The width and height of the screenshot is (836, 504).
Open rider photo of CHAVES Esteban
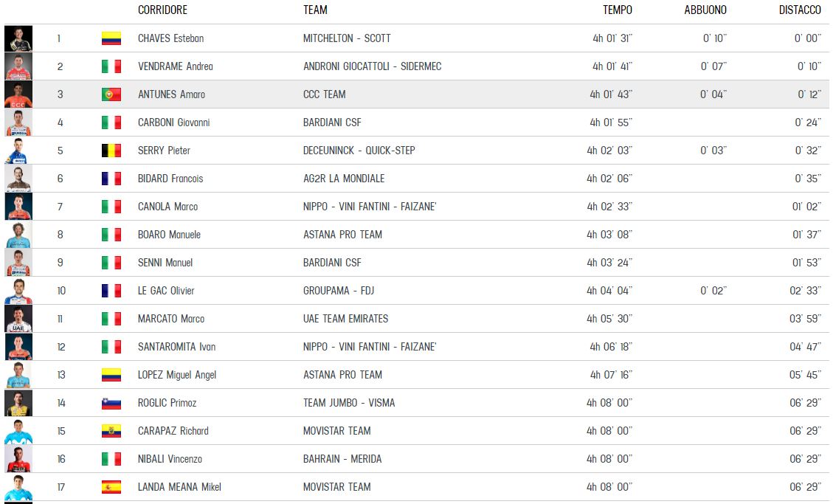(x=18, y=38)
